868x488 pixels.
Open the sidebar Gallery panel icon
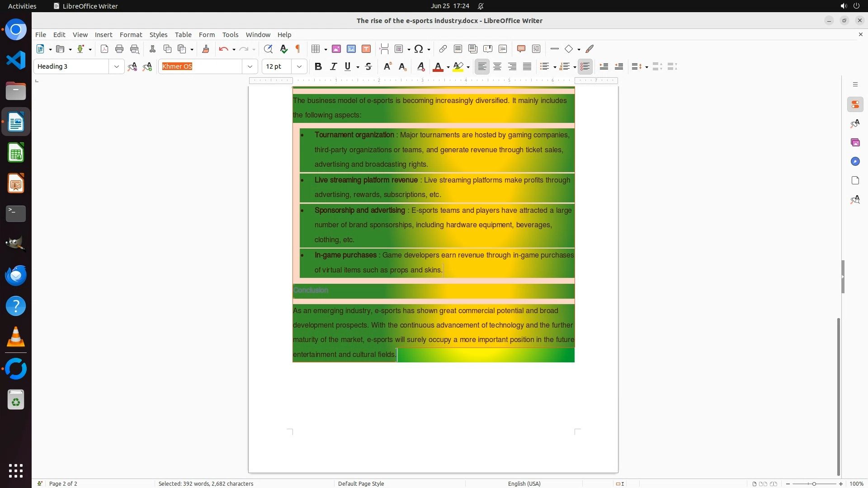(855, 142)
